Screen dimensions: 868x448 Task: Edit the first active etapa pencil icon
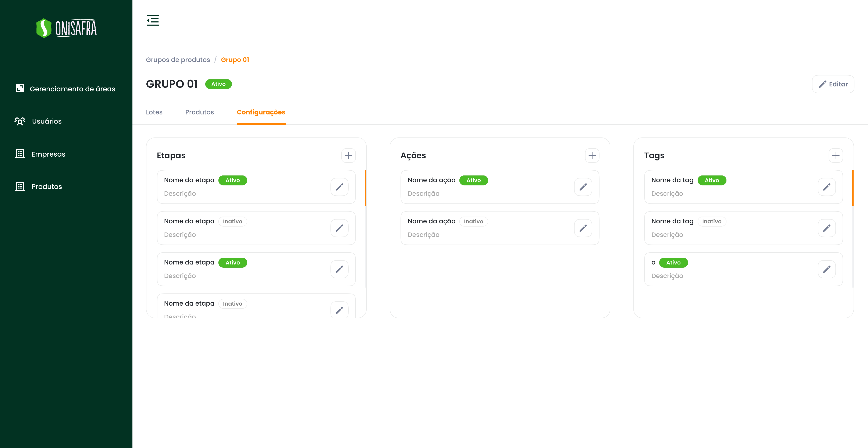(339, 187)
